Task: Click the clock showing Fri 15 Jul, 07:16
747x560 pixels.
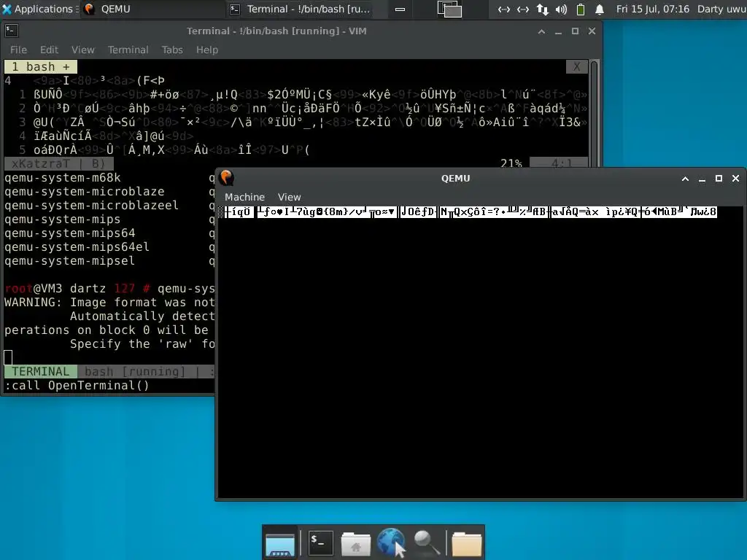Action: click(652, 9)
